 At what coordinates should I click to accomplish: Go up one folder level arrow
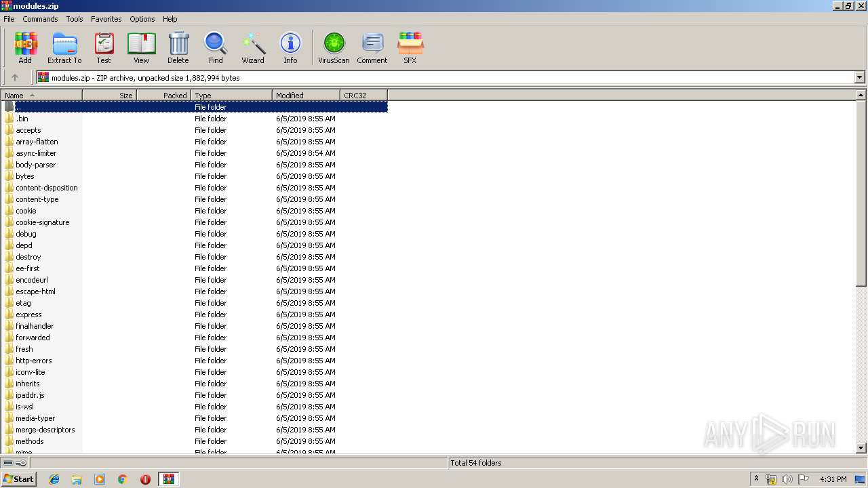15,77
